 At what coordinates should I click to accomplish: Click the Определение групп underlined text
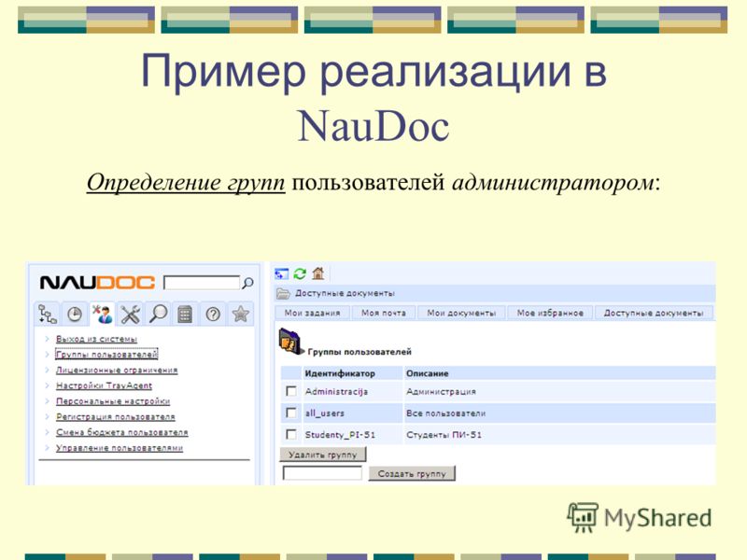(x=186, y=182)
